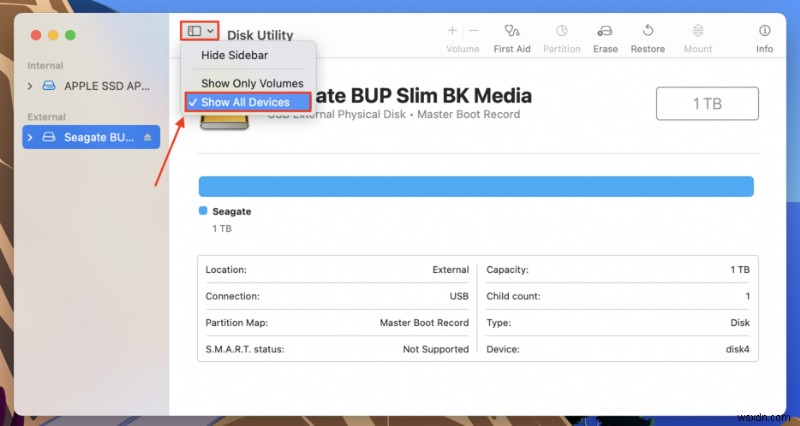The width and height of the screenshot is (800, 426).
Task: Open the Info panel
Action: click(764, 38)
